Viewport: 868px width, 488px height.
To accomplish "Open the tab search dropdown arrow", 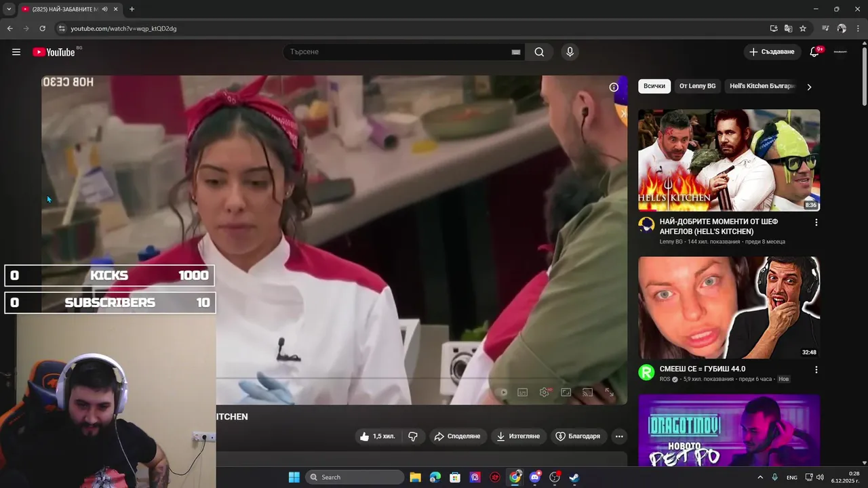I will (x=9, y=9).
